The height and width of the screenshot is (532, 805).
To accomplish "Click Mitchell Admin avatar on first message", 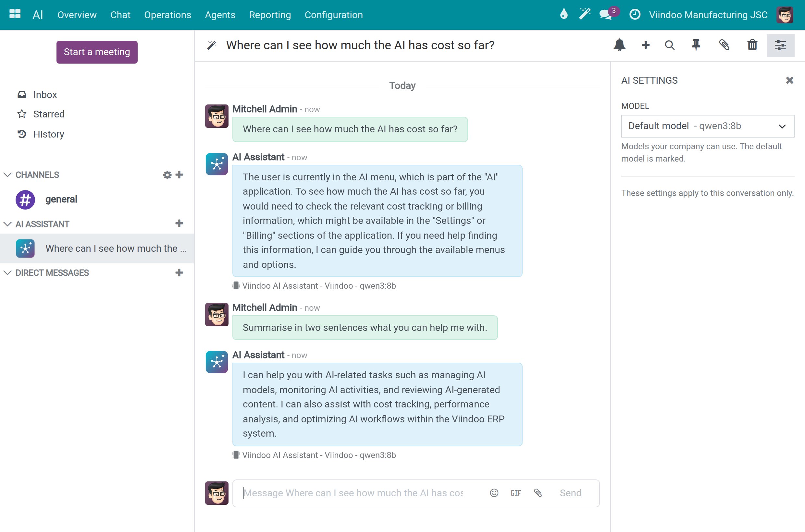I will click(217, 116).
